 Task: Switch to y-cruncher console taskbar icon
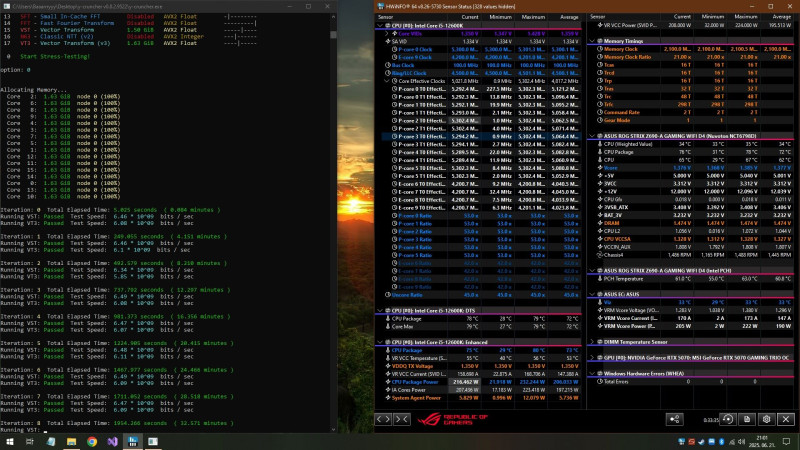[153, 441]
